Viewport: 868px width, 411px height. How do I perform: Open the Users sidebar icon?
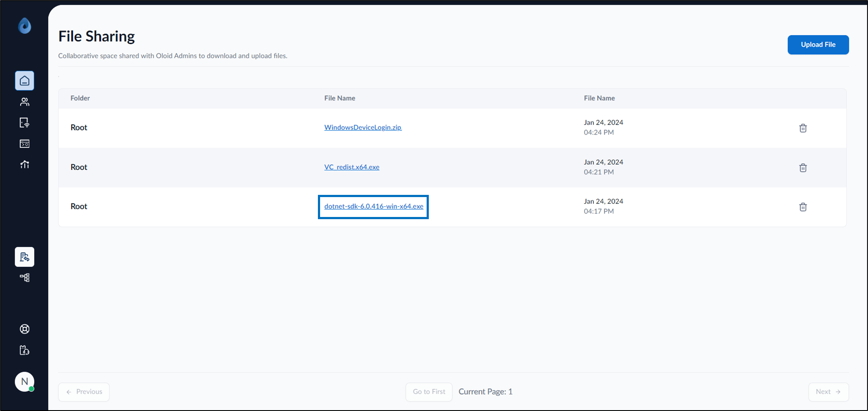pyautogui.click(x=25, y=102)
